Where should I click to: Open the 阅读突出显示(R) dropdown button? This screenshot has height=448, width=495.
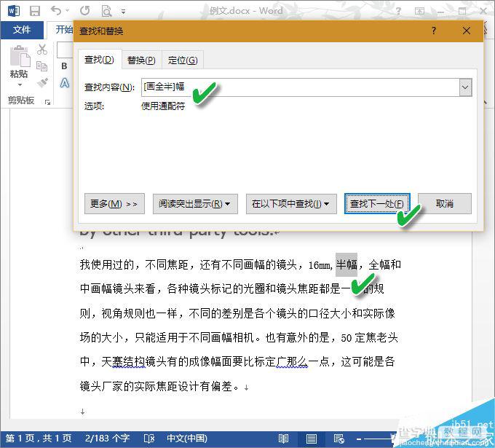195,204
